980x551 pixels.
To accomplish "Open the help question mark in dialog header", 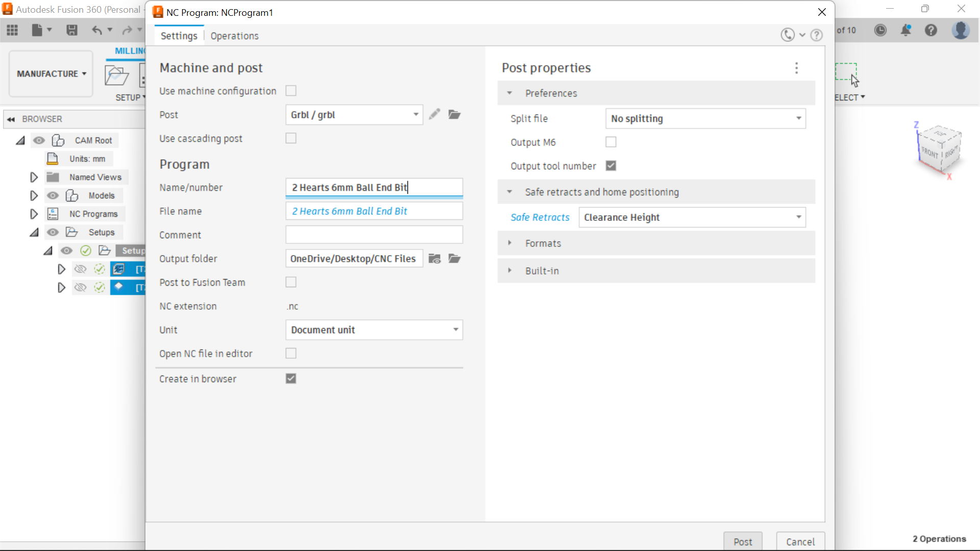I will (x=817, y=35).
